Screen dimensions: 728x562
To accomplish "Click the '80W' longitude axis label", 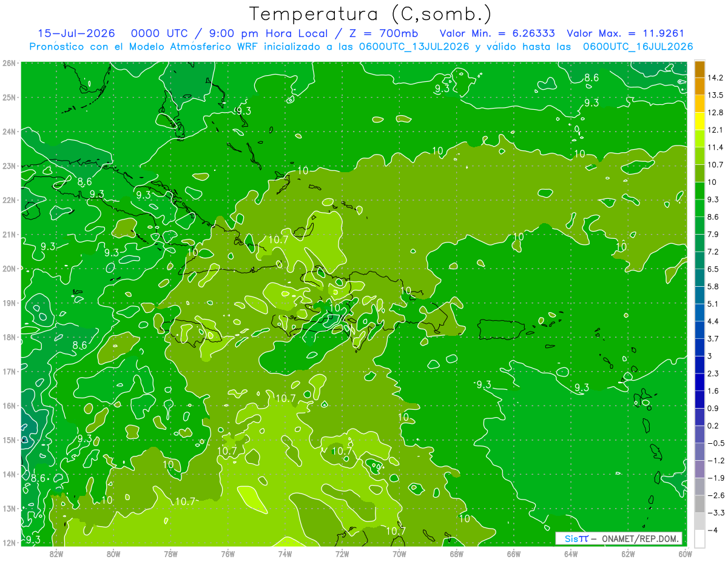I will [113, 554].
